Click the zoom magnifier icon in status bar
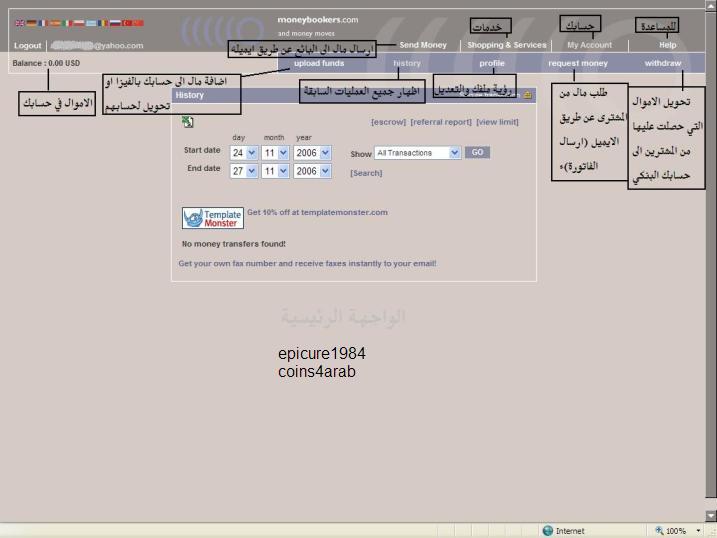The height and width of the screenshot is (538, 717). pyautogui.click(x=659, y=531)
